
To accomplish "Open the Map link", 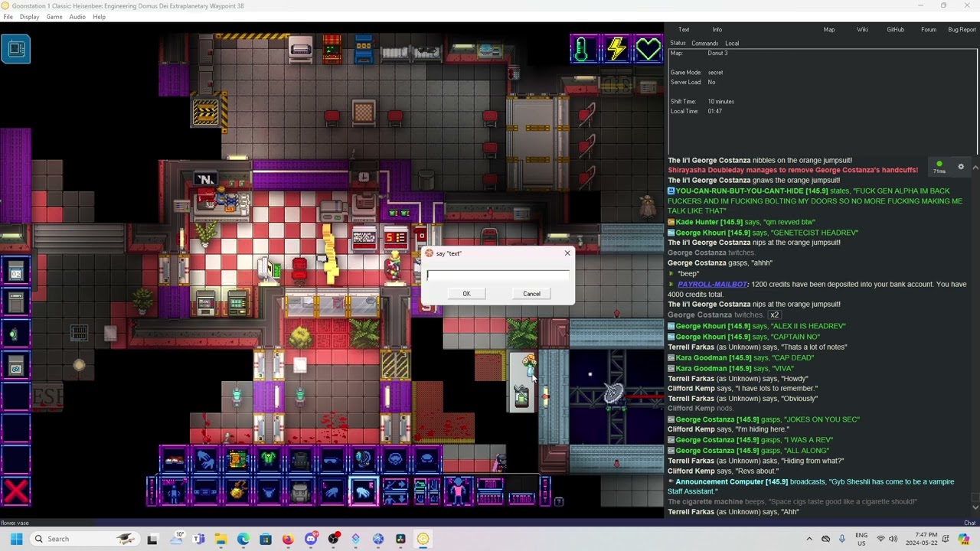I will pos(829,30).
